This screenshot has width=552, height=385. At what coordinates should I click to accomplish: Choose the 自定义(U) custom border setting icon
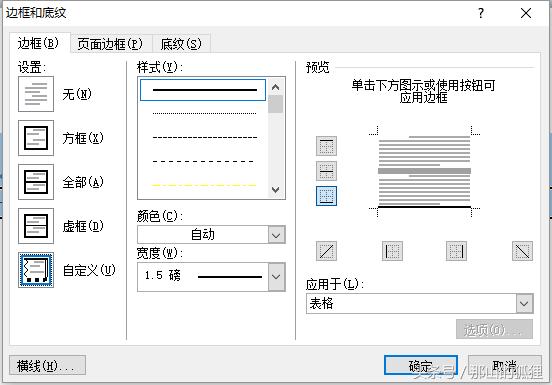(36, 270)
